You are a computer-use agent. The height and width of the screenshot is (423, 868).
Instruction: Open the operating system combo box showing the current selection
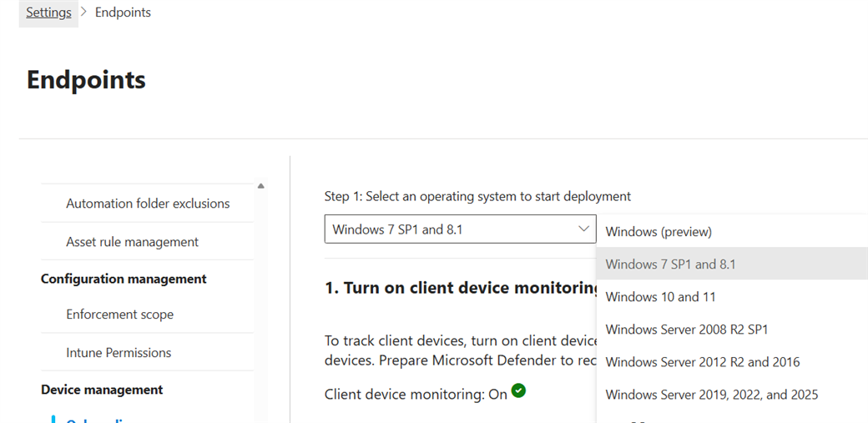point(451,229)
